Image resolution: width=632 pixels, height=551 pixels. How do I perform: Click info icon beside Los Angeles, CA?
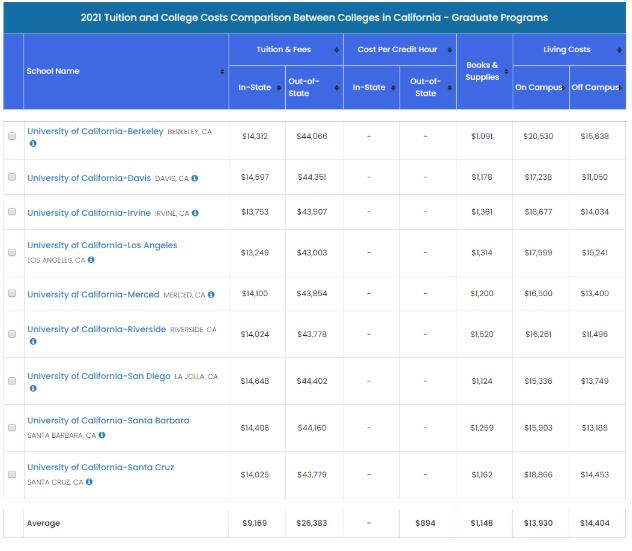tap(91, 260)
